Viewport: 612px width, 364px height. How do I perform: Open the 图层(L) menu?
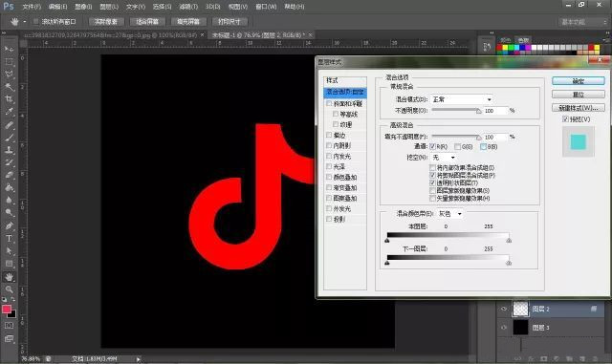pyautogui.click(x=109, y=7)
